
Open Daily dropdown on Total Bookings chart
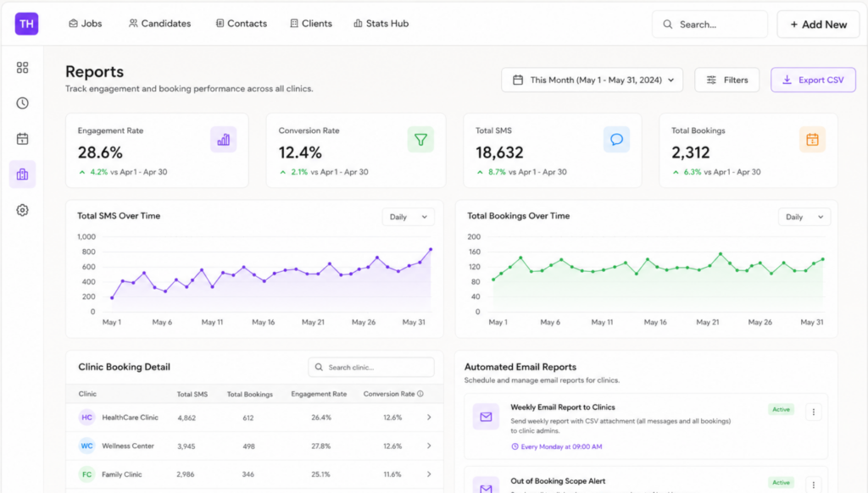(804, 217)
